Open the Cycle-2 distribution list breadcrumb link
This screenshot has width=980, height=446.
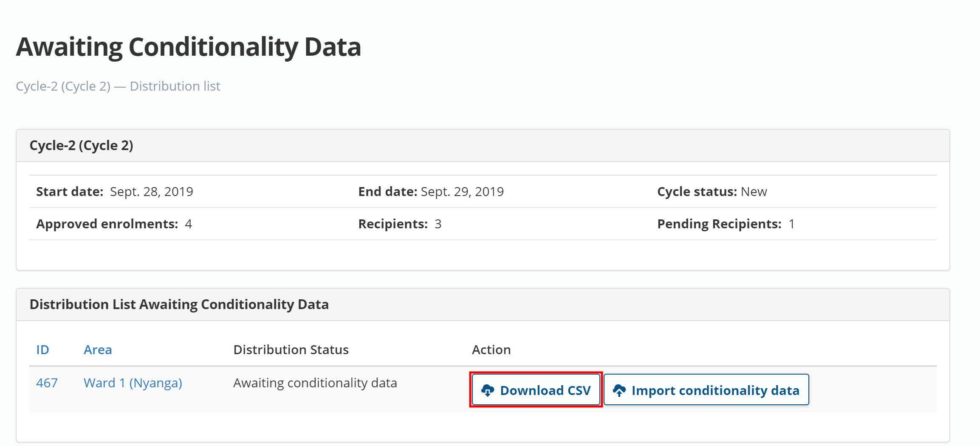coord(118,86)
